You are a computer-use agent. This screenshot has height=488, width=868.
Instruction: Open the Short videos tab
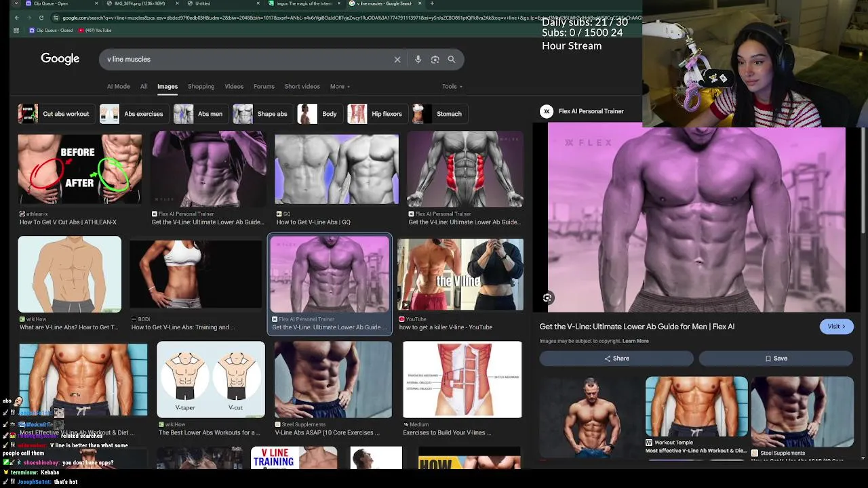pyautogui.click(x=302, y=87)
